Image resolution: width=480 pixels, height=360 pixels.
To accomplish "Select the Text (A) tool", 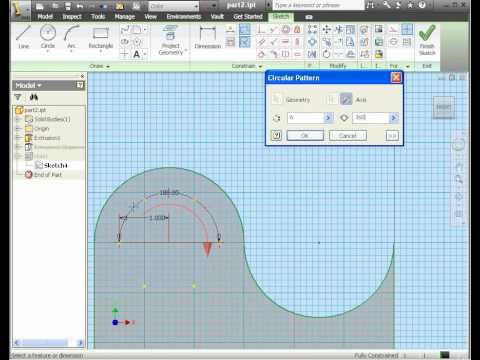I will tap(136, 54).
